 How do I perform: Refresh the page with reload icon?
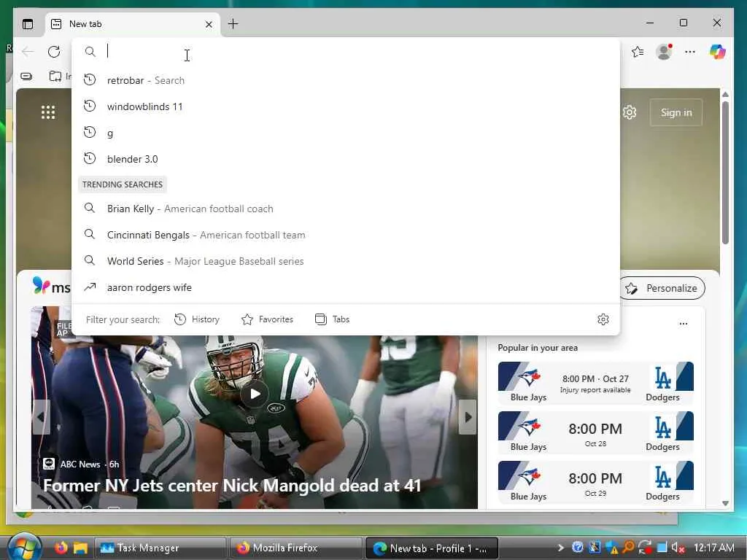coord(54,52)
